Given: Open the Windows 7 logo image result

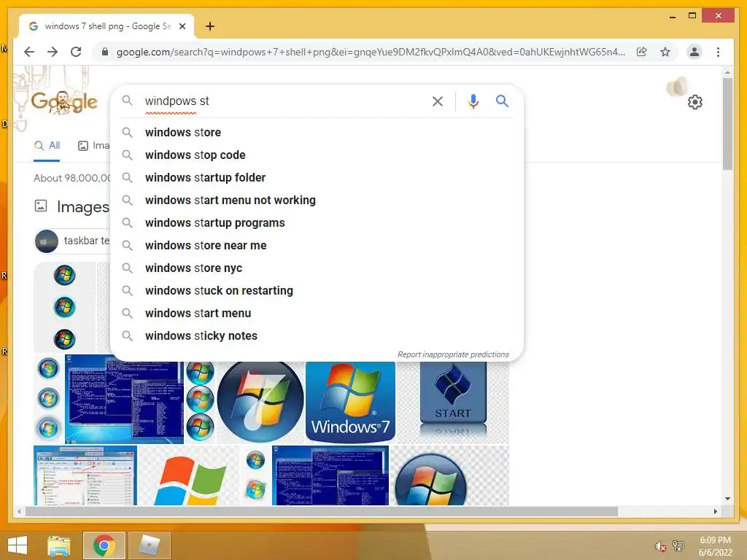Looking at the screenshot, I should coord(351,402).
